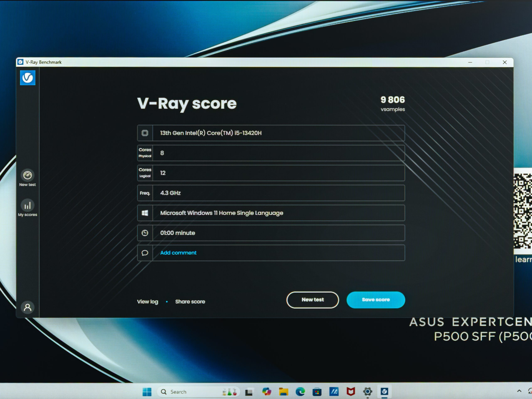Click the speech bubble comment icon
Viewport: 532px width, 399px height.
(145, 253)
